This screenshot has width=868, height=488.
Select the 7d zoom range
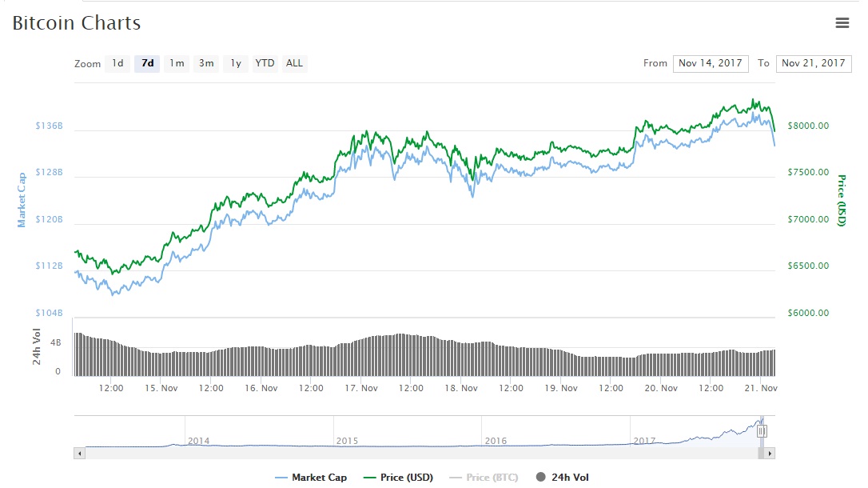[x=147, y=63]
